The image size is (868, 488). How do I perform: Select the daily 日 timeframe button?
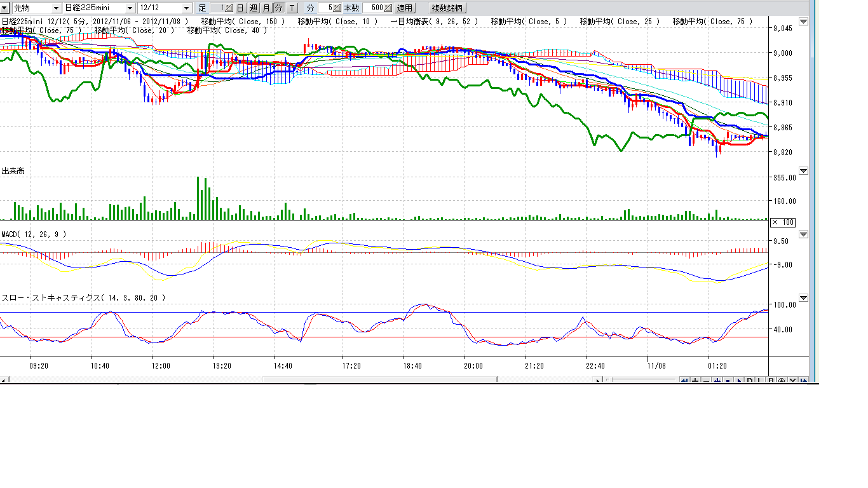(x=240, y=8)
